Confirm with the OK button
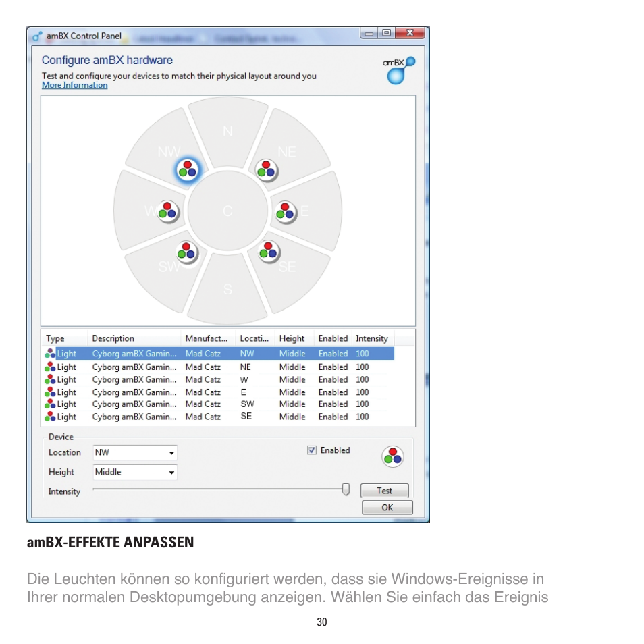Image resolution: width=644 pixels, height=644 pixels. click(387, 507)
